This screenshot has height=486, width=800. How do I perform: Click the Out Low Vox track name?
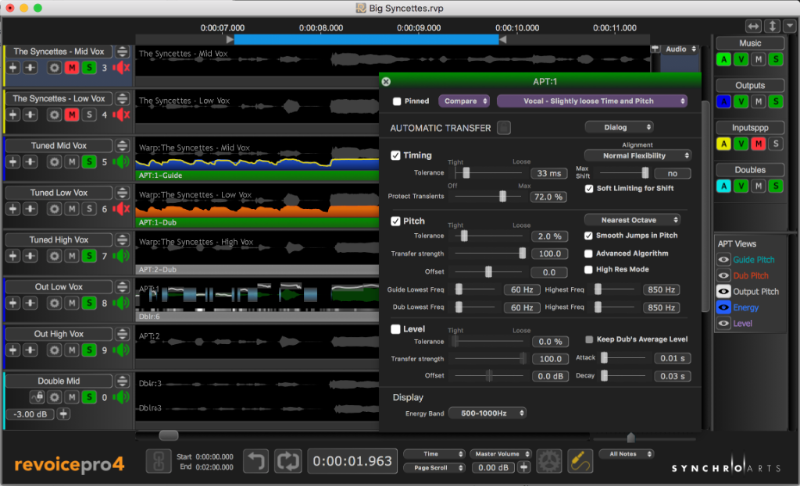point(59,287)
